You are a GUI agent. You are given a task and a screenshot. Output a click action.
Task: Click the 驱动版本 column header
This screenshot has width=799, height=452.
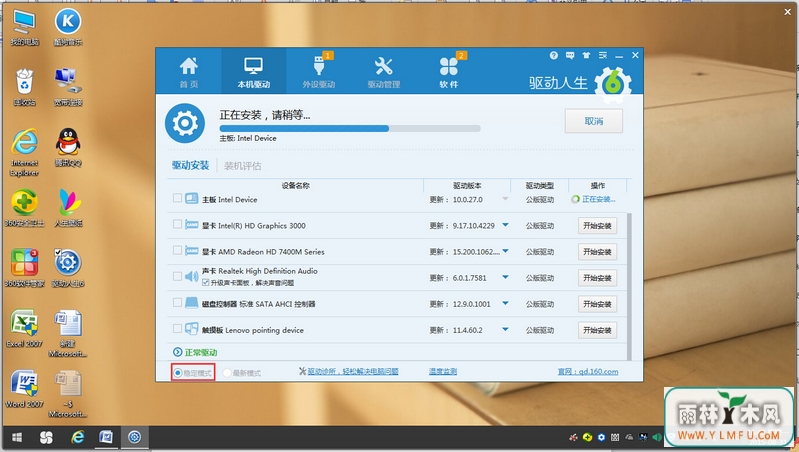(467, 185)
